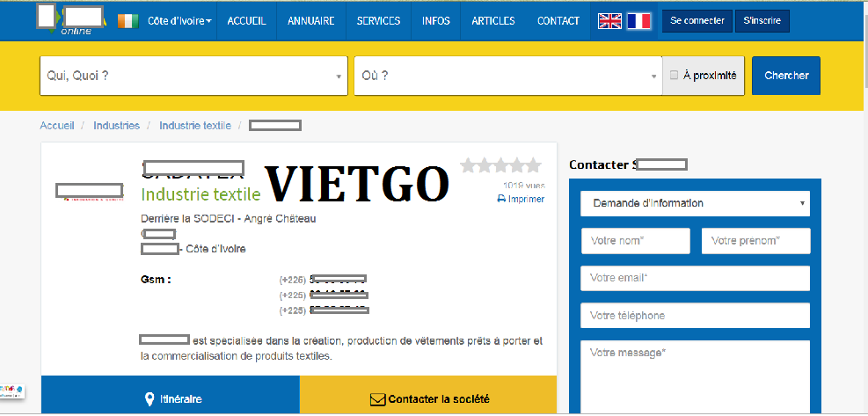Open the Demande d'information dropdown
Image resolution: width=868 pixels, height=416 pixels.
coord(696,203)
